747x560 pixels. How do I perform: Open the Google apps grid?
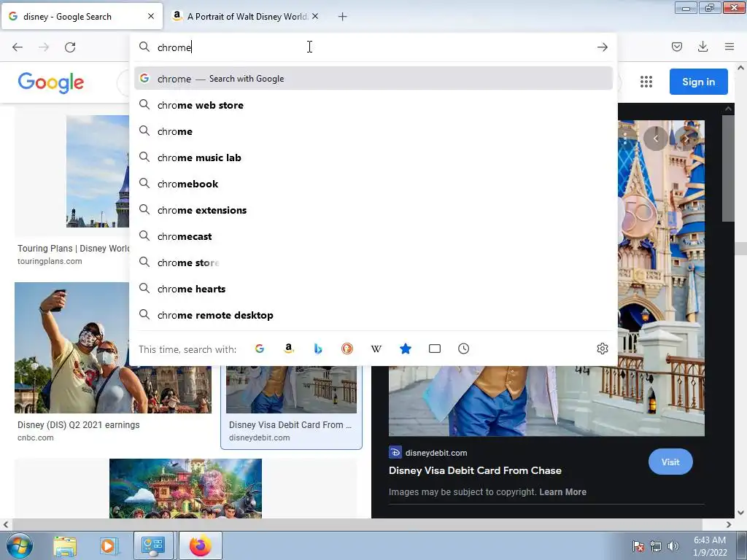[646, 82]
